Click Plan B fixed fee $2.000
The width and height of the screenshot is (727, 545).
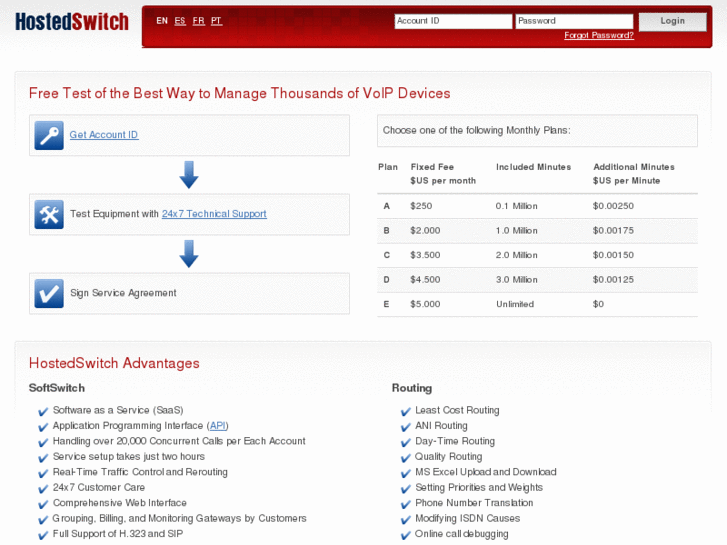click(x=425, y=231)
